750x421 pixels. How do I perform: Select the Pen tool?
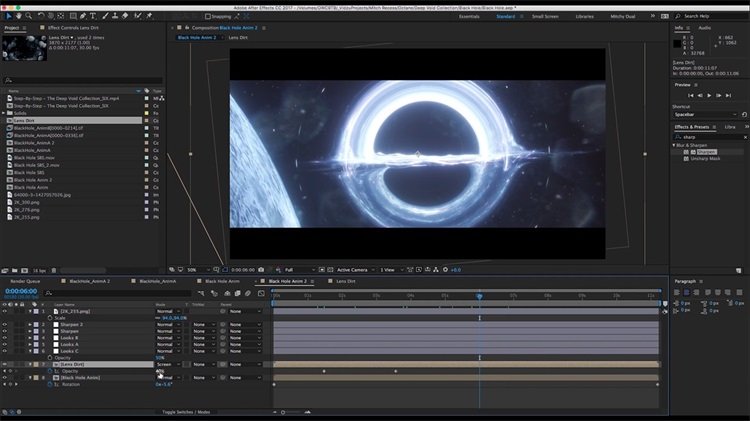pos(83,16)
